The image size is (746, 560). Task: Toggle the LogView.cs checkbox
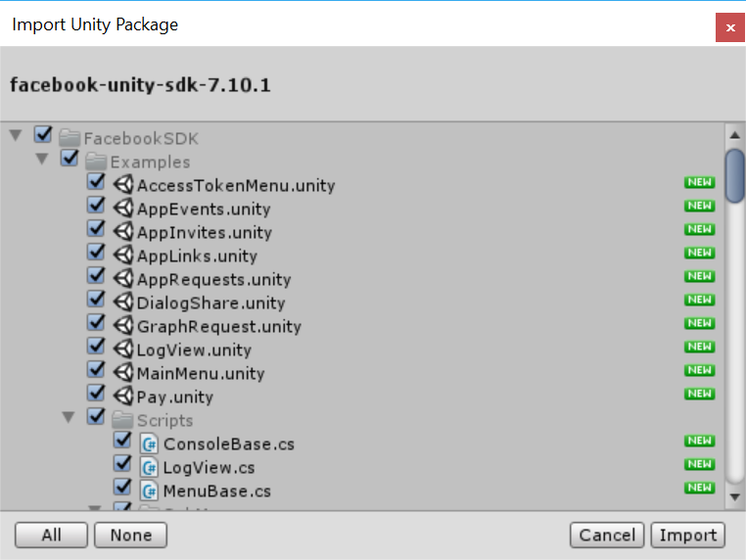(x=122, y=463)
